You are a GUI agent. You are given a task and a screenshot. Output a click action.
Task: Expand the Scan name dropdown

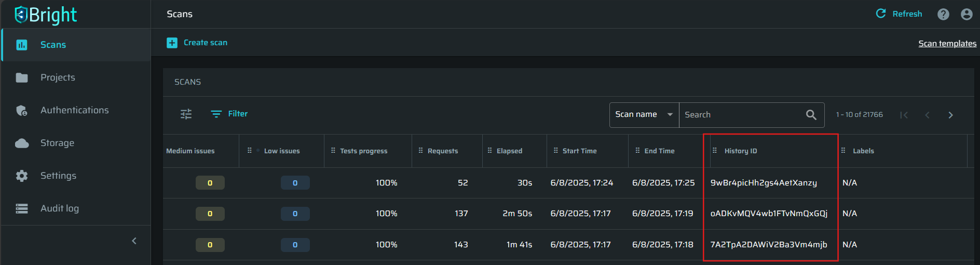[x=644, y=115]
